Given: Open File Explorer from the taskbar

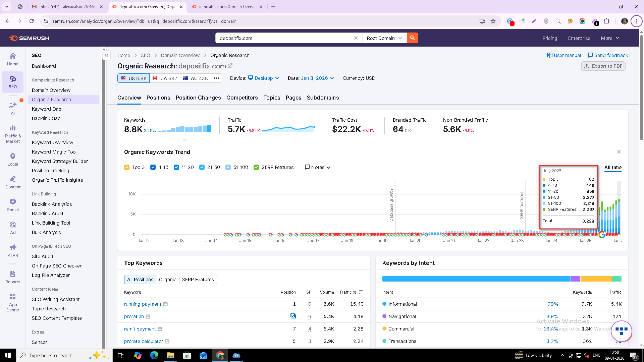Looking at the screenshot, I should 170,355.
